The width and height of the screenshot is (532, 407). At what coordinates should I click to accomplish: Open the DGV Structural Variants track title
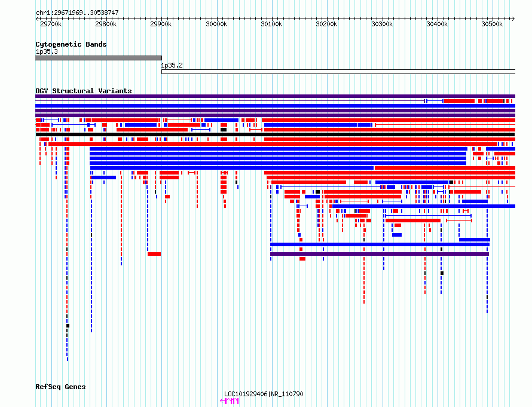pos(84,91)
